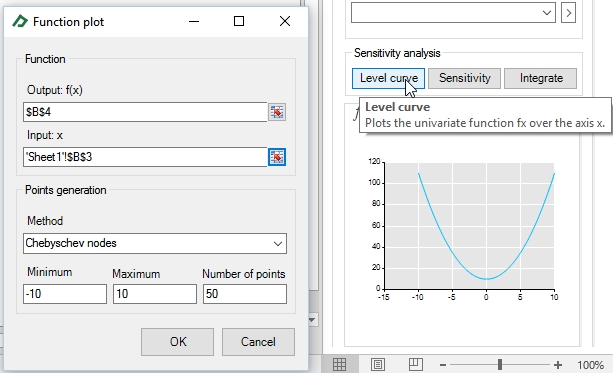613x373 pixels.
Task: Click the zoom in plus icon
Action: coord(558,365)
